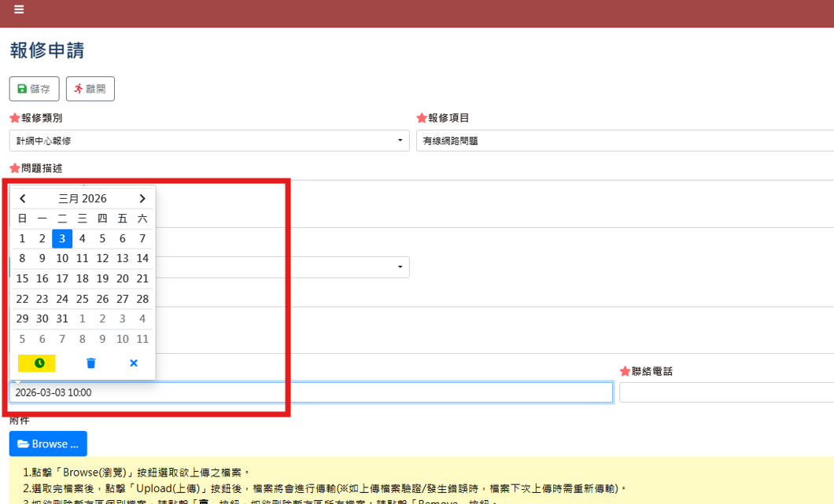Screen dimensions: 834x504
Task: Choose day 22 in the calendar
Action: pos(22,299)
